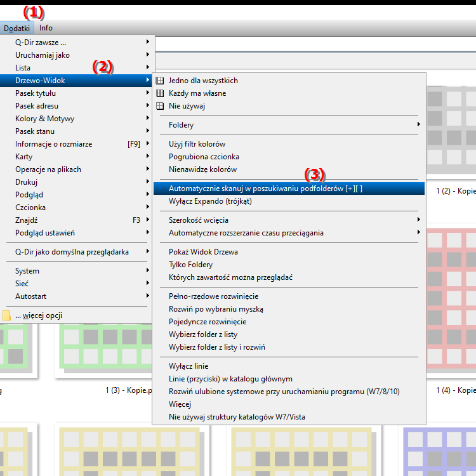The width and height of the screenshot is (476, 476).
Task: Toggle Pełno-rzędowe rozwinięcie option
Action: (x=289, y=296)
